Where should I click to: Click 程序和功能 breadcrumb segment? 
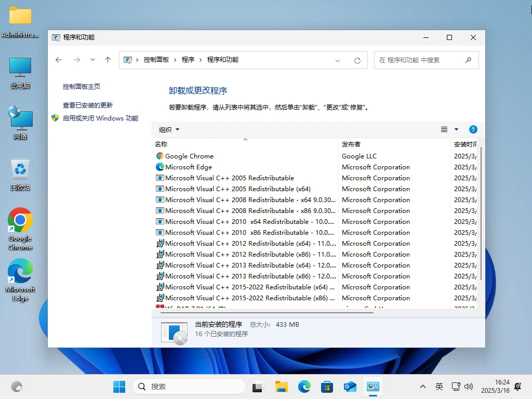(222, 60)
